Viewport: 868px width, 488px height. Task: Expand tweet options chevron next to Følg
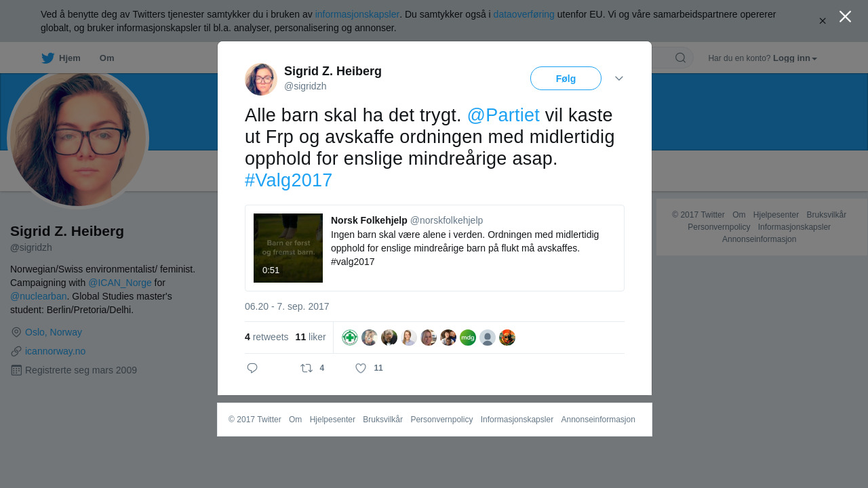(x=619, y=79)
